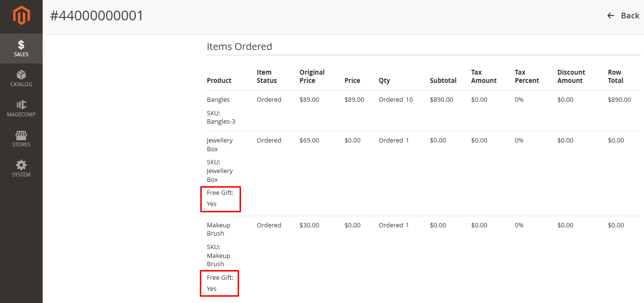Click the Back arrow icon
Image resolution: width=644 pixels, height=303 pixels.
pyautogui.click(x=611, y=16)
